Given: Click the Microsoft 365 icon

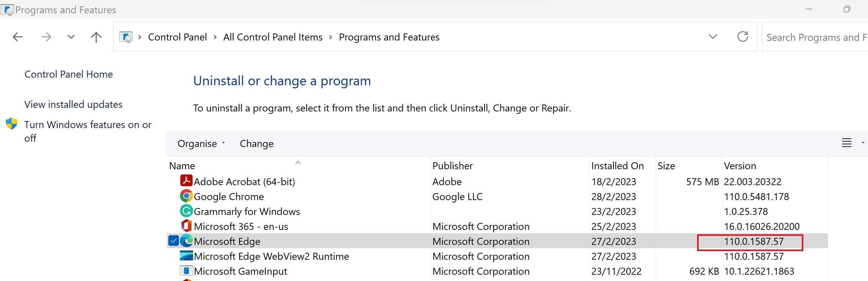Looking at the screenshot, I should pyautogui.click(x=186, y=226).
